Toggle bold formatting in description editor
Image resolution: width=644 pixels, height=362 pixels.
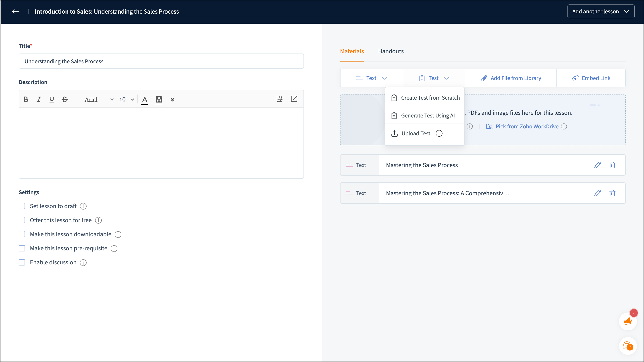26,99
